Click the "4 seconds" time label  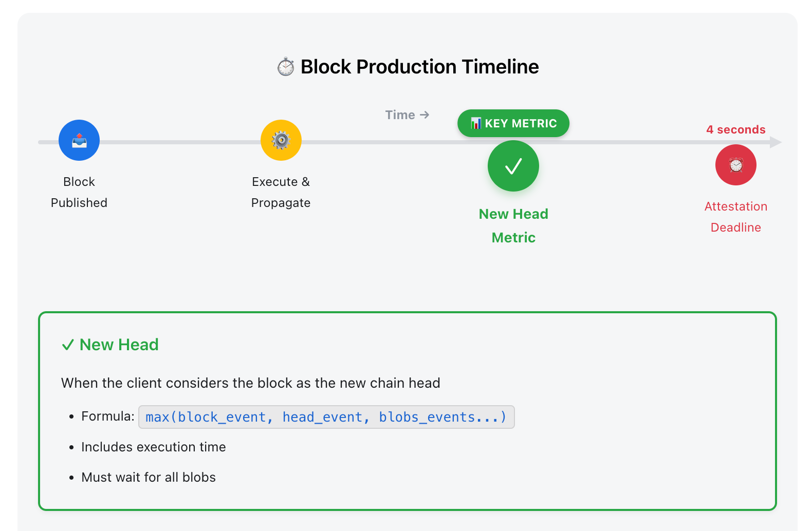click(735, 130)
